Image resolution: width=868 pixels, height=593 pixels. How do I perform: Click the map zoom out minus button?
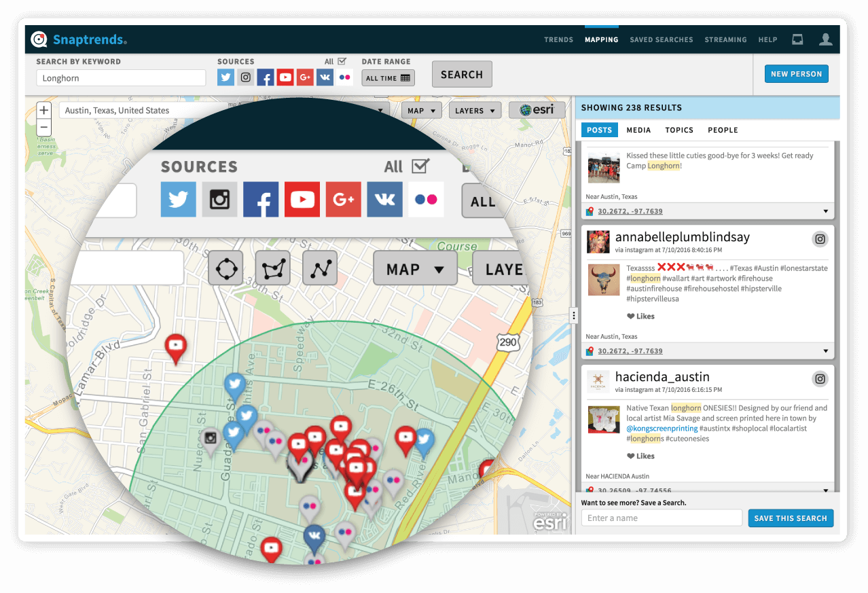tap(43, 127)
